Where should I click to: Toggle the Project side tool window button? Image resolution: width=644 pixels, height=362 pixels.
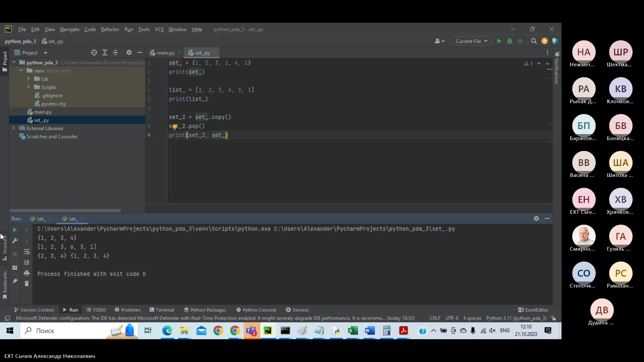[x=5, y=61]
